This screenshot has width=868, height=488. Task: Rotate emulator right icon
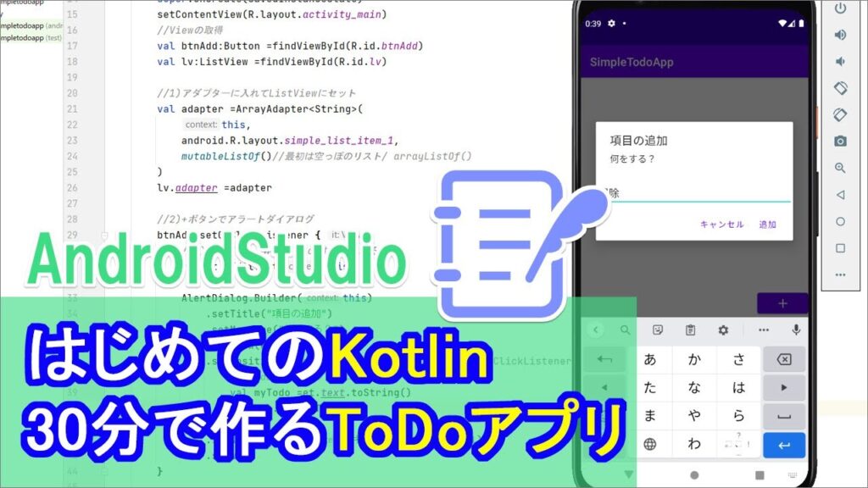pyautogui.click(x=840, y=114)
